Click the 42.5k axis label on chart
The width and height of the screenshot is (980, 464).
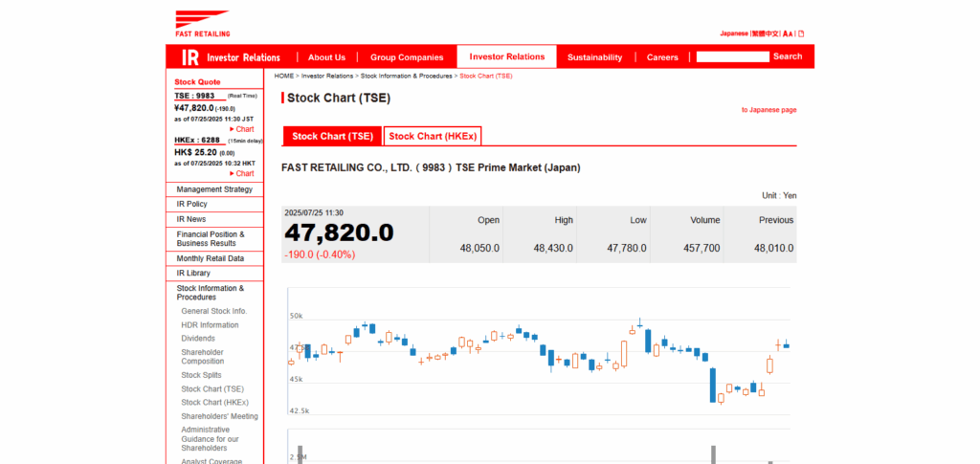(299, 410)
